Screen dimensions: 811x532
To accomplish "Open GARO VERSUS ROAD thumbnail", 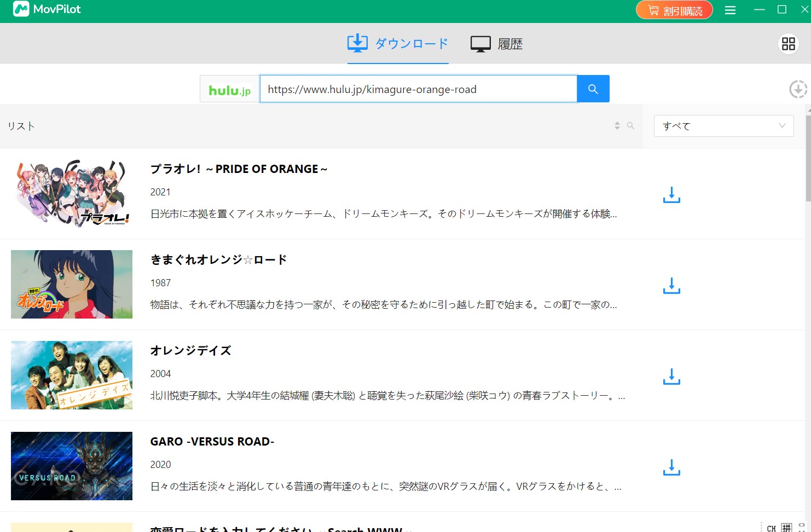I will click(x=72, y=466).
